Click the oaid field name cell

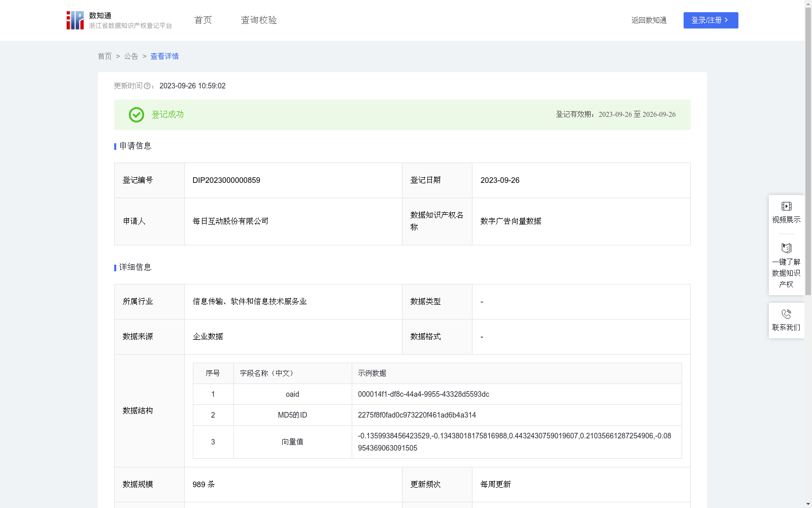293,394
